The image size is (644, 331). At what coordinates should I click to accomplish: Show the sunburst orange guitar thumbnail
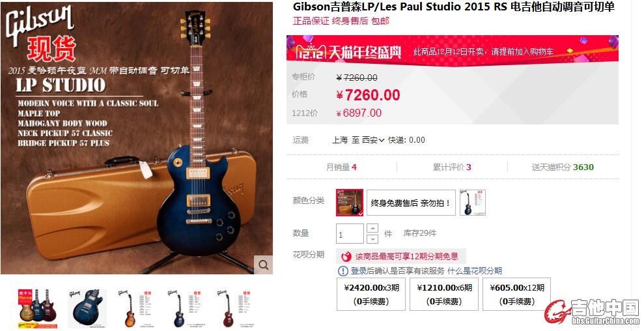pyautogui.click(x=136, y=308)
